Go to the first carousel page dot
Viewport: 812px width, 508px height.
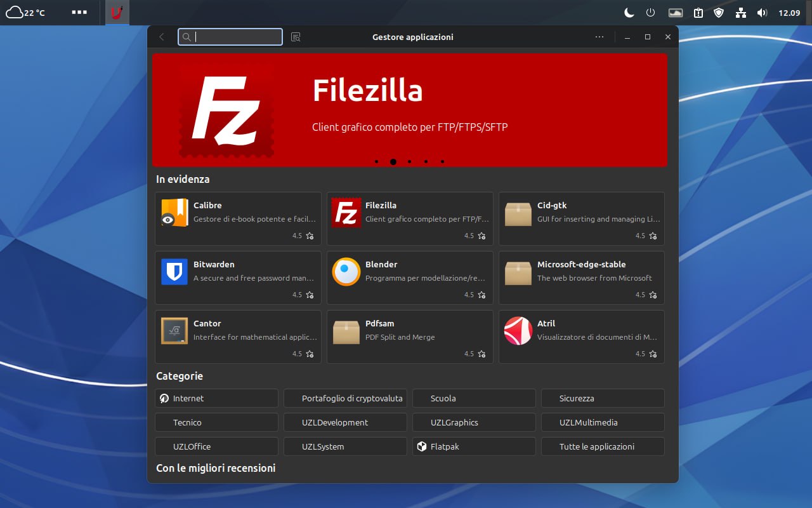pyautogui.click(x=377, y=161)
